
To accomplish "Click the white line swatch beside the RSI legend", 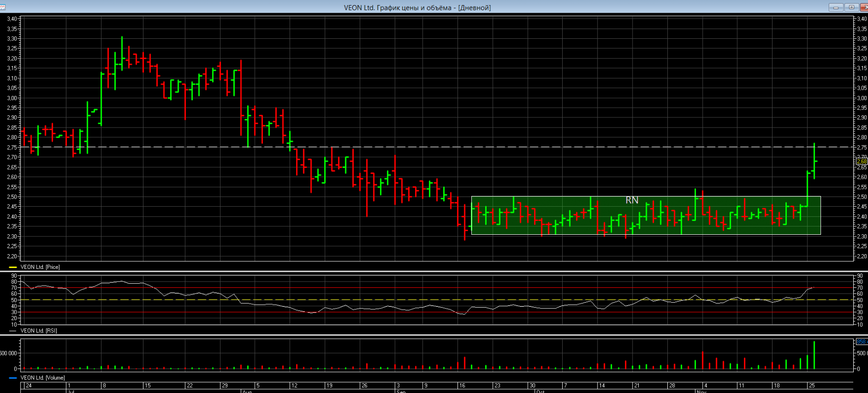I will pyautogui.click(x=13, y=331).
